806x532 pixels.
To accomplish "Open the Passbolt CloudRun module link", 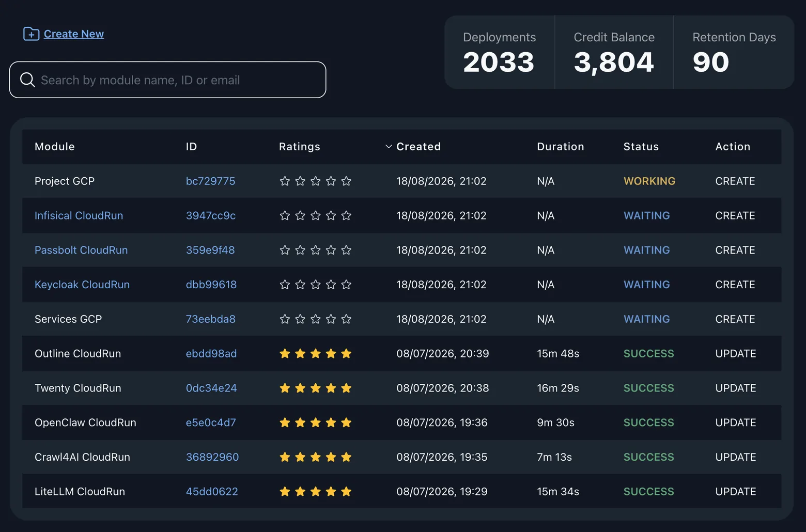I will (x=81, y=250).
